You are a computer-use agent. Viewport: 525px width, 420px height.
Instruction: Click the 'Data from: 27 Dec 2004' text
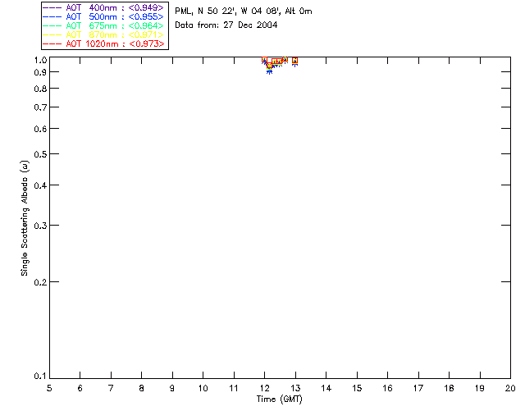[226, 25]
